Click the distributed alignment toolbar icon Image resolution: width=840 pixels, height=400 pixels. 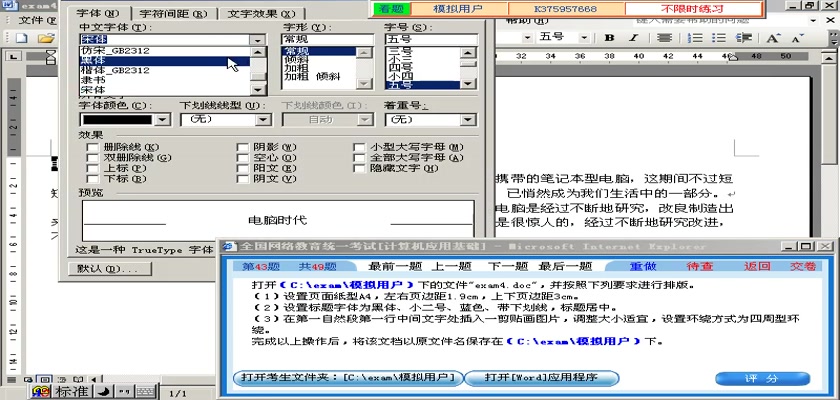tap(665, 38)
